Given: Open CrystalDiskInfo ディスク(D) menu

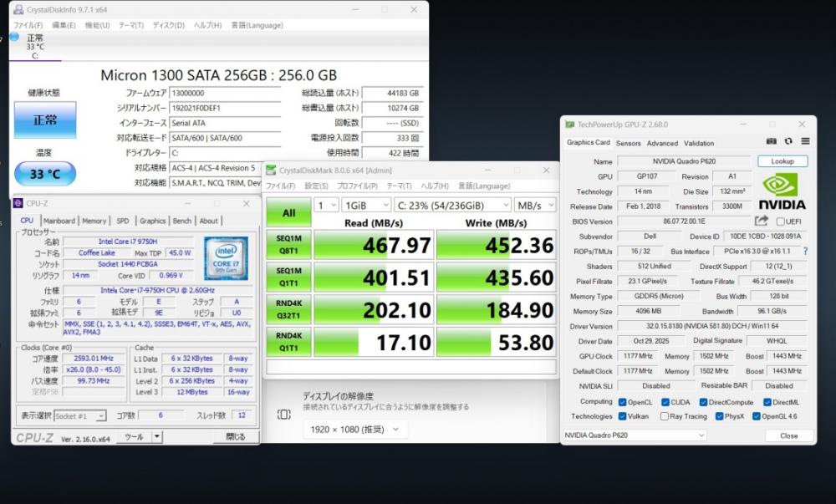Looking at the screenshot, I should click(x=169, y=25).
